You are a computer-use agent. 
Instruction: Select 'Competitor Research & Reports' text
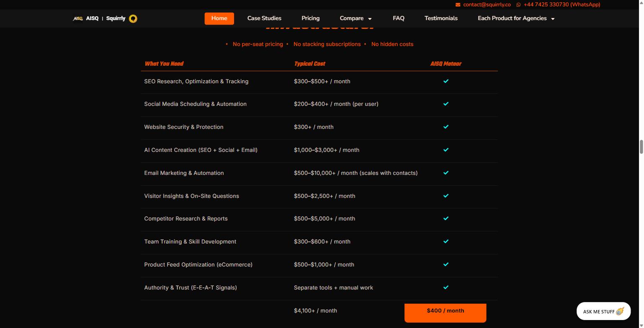186,218
